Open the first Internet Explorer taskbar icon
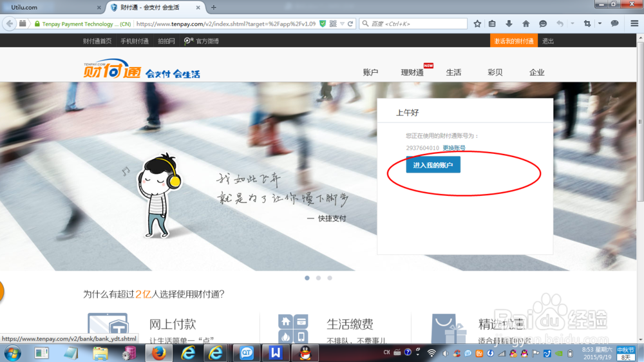 click(x=188, y=354)
